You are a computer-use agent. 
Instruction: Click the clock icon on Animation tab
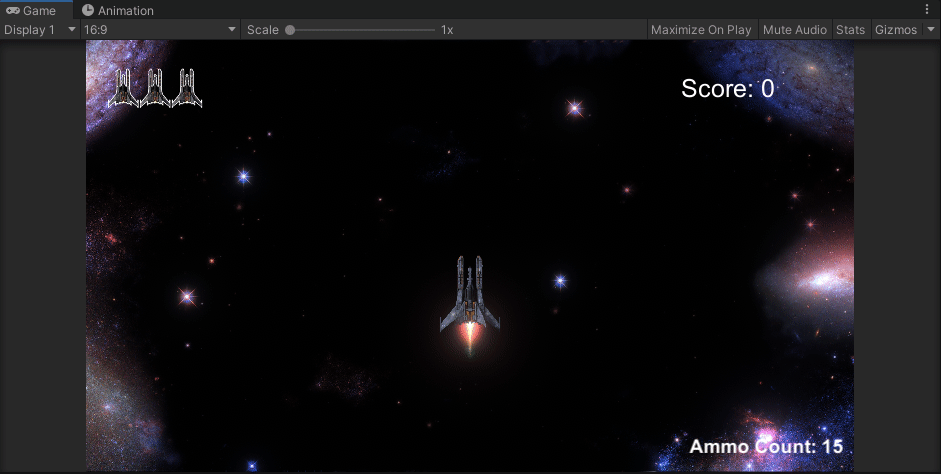pos(88,10)
